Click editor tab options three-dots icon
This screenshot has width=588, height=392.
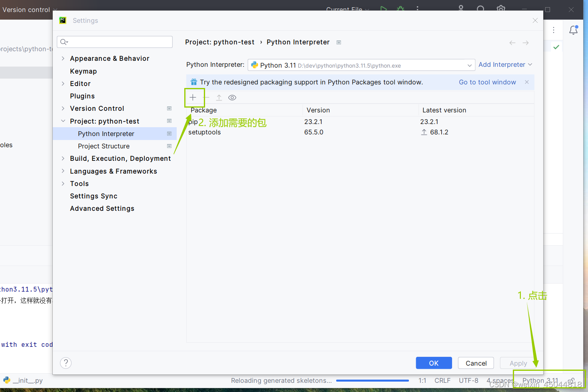click(554, 30)
